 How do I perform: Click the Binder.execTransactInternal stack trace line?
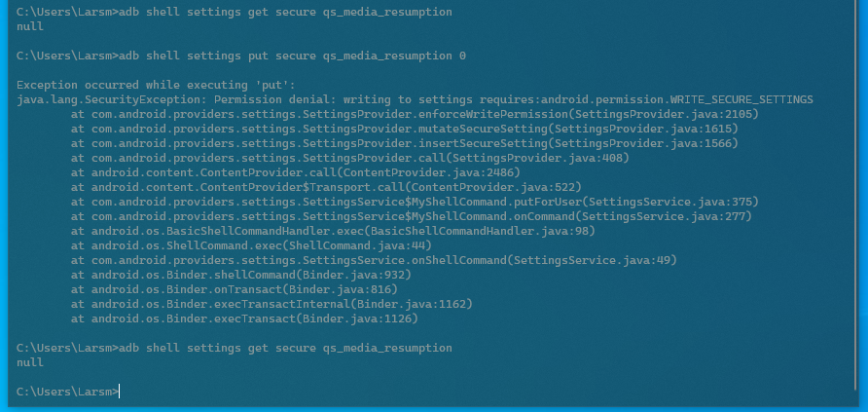[x=271, y=304]
